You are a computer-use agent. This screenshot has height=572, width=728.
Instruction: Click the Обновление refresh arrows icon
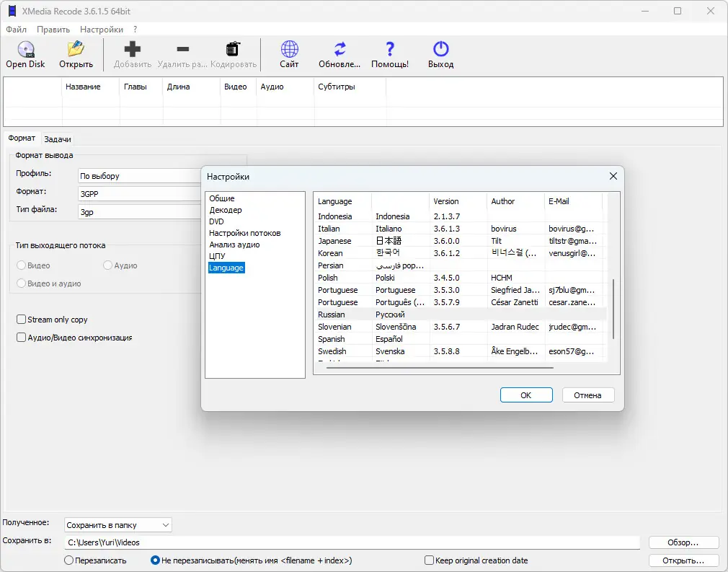point(340,49)
